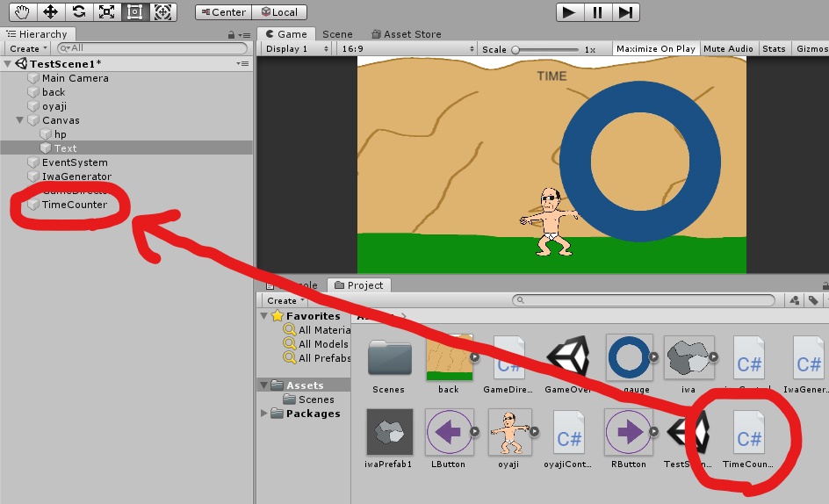Select the Scenes folder asset
Viewport: 829px width, 504px height.
[388, 365]
